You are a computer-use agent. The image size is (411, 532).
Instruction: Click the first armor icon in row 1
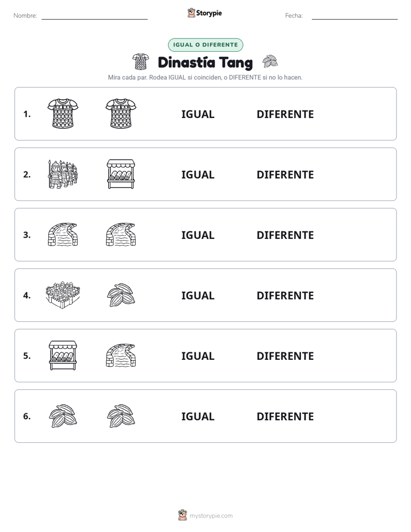[x=63, y=113]
